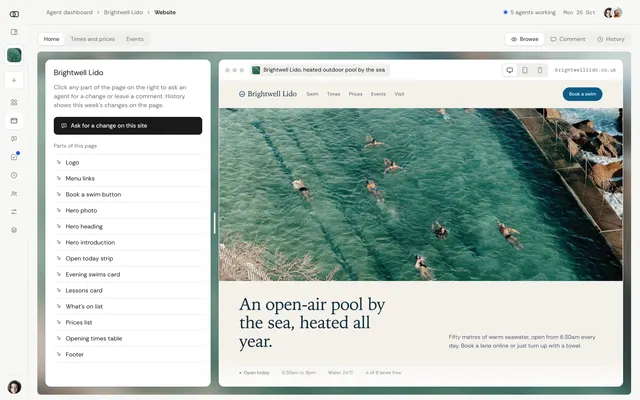640x400 pixels.
Task: Go to Brightwell Lido breadcrumb
Action: (123, 13)
